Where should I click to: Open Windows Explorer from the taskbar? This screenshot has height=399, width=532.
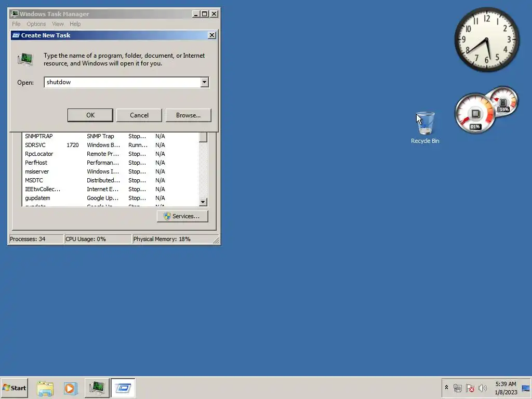45,388
